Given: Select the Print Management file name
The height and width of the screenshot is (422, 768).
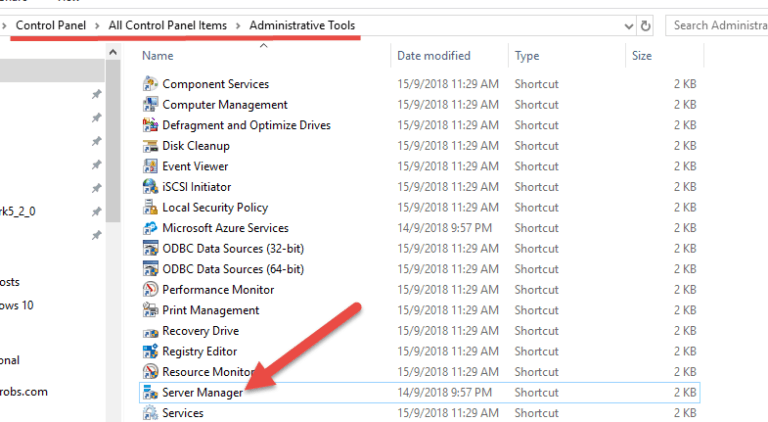Looking at the screenshot, I should tap(211, 310).
